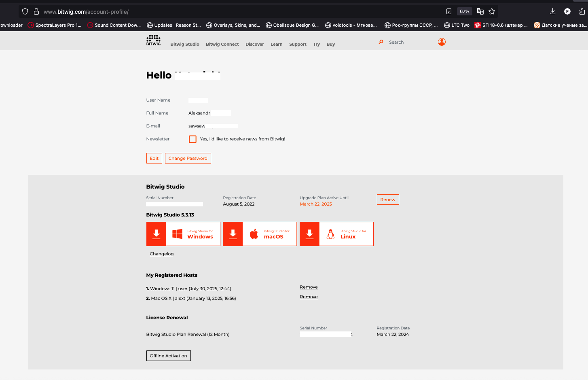Open the Buy menu item
The image size is (588, 380).
331,45
